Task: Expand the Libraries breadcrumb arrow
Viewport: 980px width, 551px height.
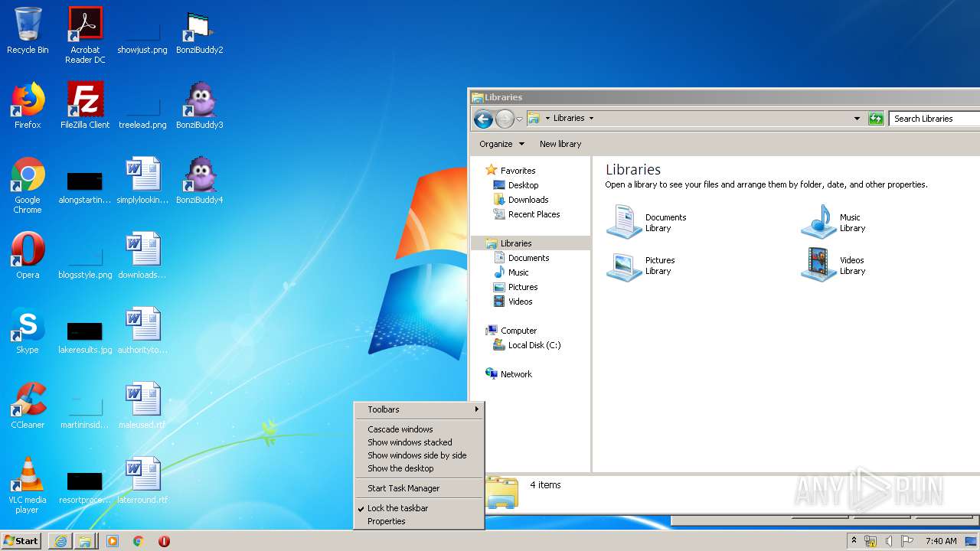Action: click(x=591, y=119)
